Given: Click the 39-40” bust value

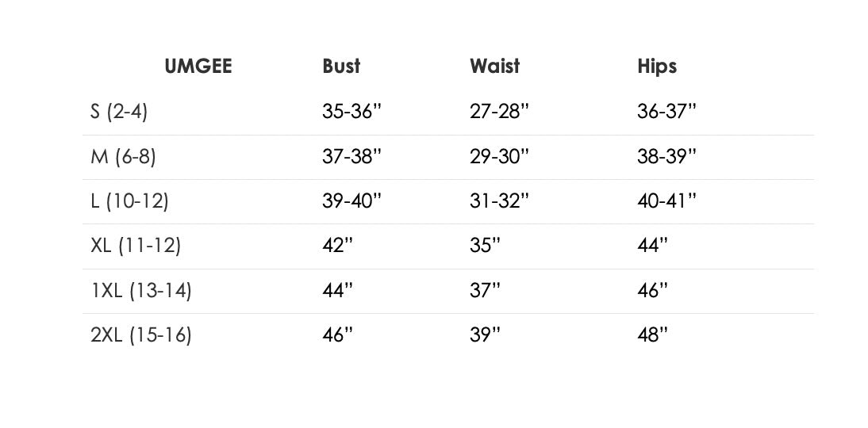Looking at the screenshot, I should pyautogui.click(x=352, y=201).
